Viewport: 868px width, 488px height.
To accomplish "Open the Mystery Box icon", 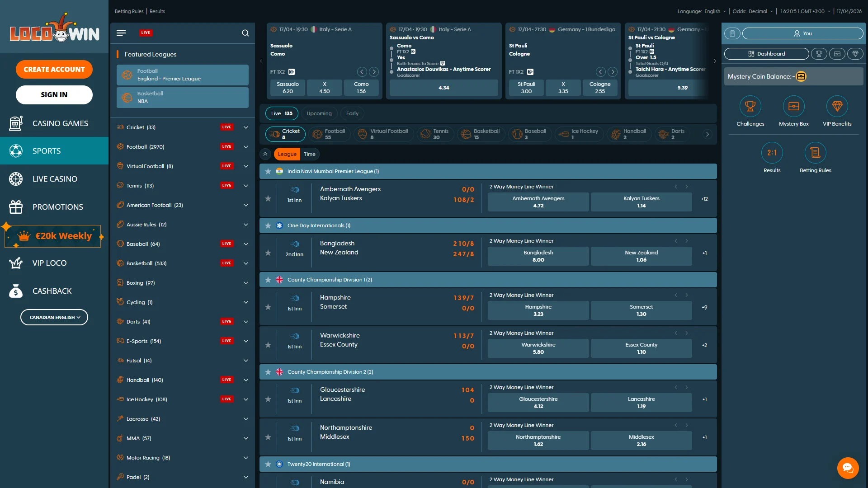I will [794, 107].
